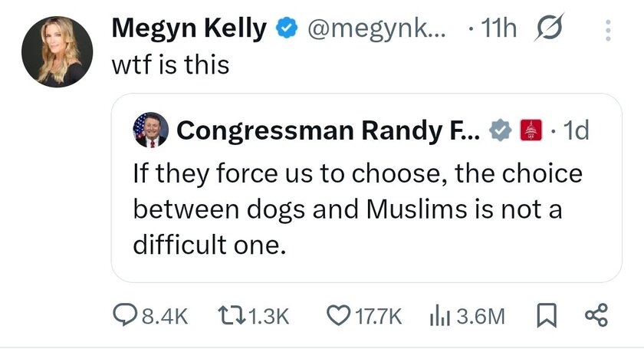
Task: Click the "wtf is this" post text
Action: (x=171, y=64)
